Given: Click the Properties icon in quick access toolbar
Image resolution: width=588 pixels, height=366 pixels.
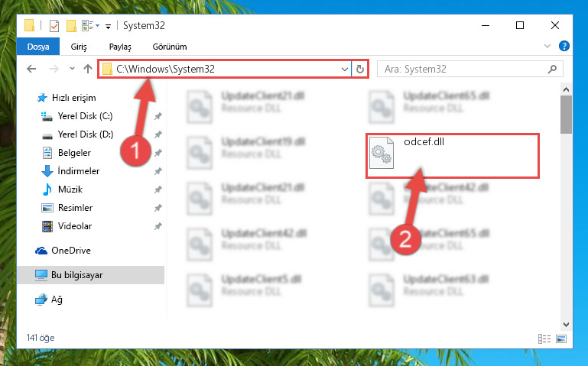Looking at the screenshot, I should 54,26.
